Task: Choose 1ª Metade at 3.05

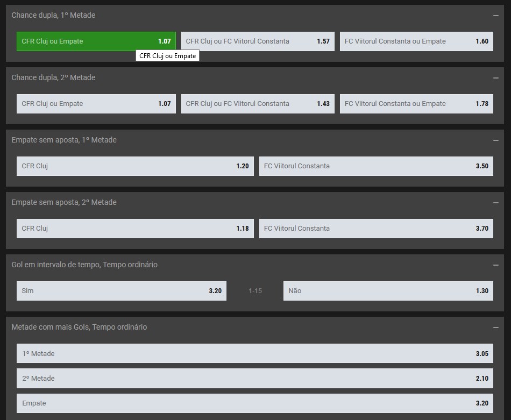Action: click(x=255, y=353)
